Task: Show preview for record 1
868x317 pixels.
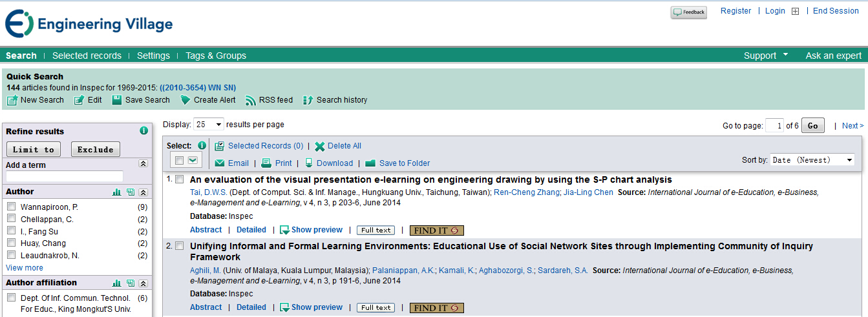Action: point(311,230)
